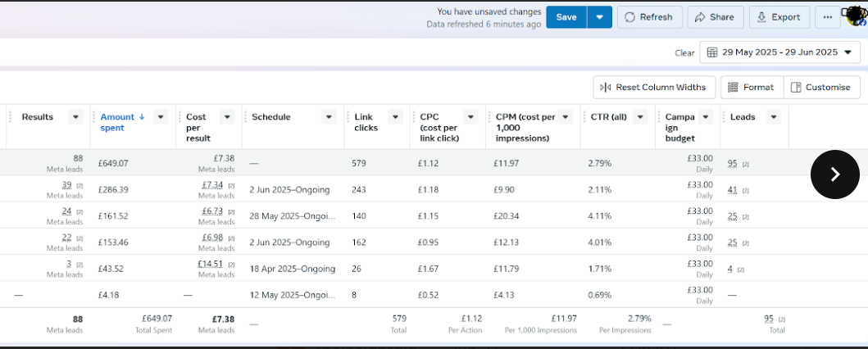This screenshot has width=868, height=349.
Task: Open the date range picker
Action: pyautogui.click(x=779, y=52)
